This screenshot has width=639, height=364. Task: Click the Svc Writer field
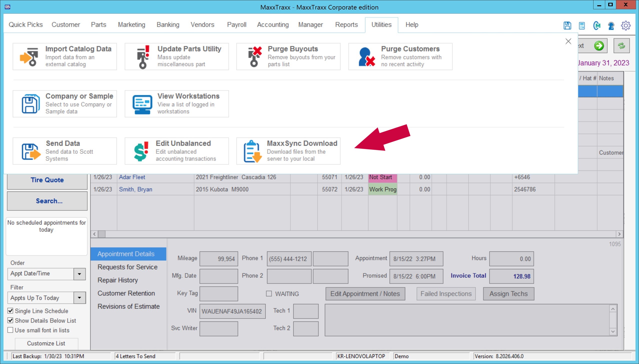(219, 329)
